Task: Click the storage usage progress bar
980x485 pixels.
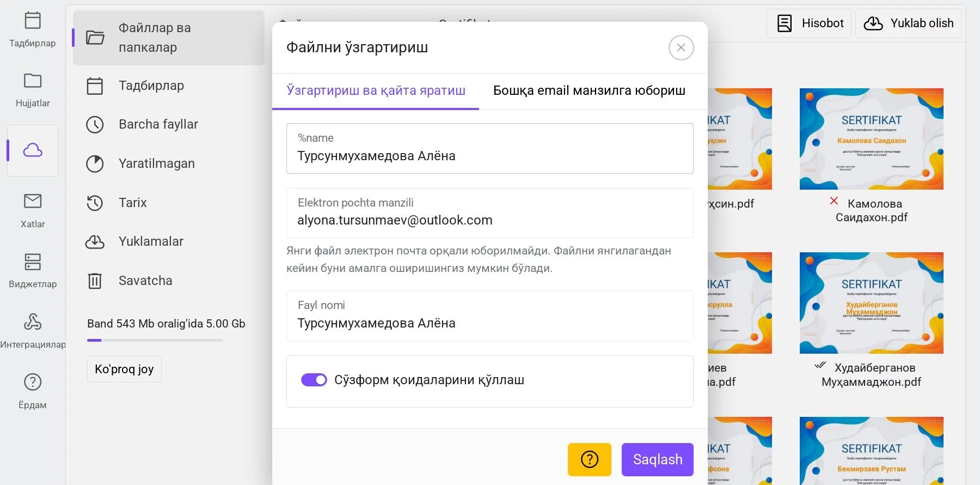Action: (155, 340)
